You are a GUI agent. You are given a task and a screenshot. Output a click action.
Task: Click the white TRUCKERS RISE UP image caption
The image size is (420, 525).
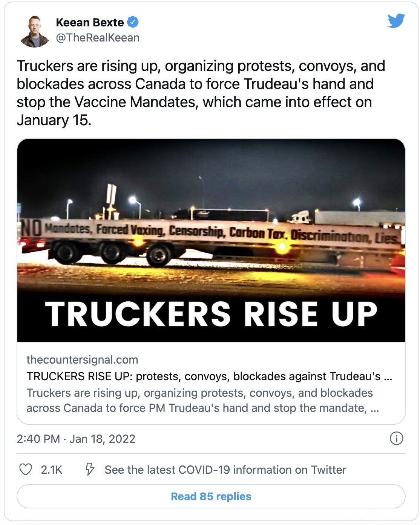(211, 314)
